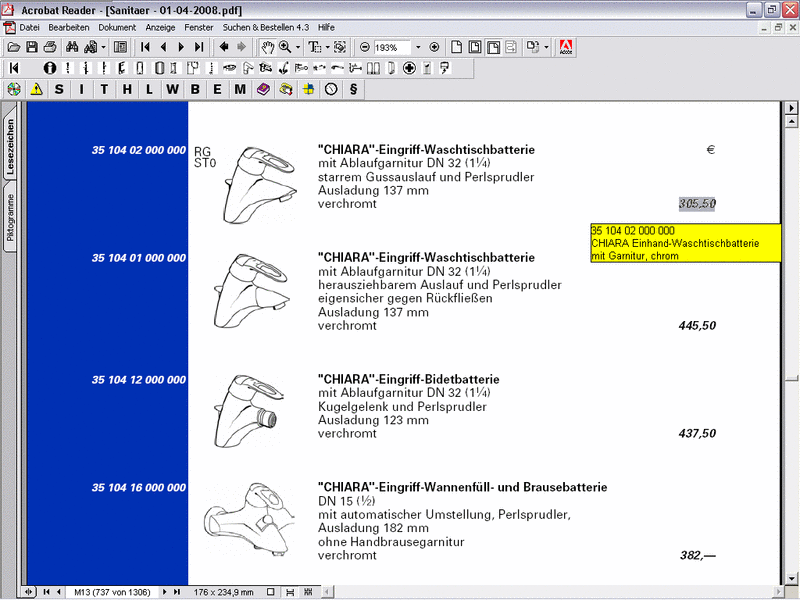800x600 pixels.
Task: Click the letter L toolbar button
Action: click(x=149, y=89)
